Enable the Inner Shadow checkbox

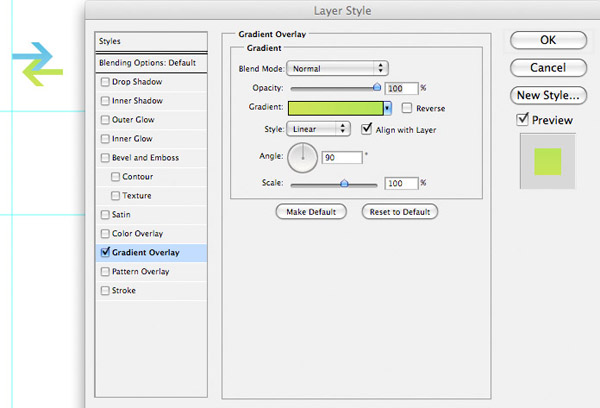(x=105, y=101)
